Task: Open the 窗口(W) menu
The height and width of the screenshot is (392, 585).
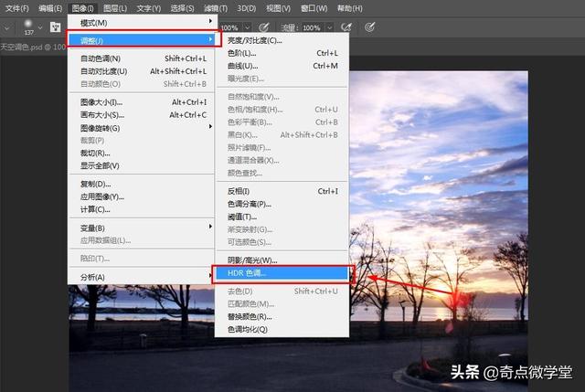Action: click(314, 8)
